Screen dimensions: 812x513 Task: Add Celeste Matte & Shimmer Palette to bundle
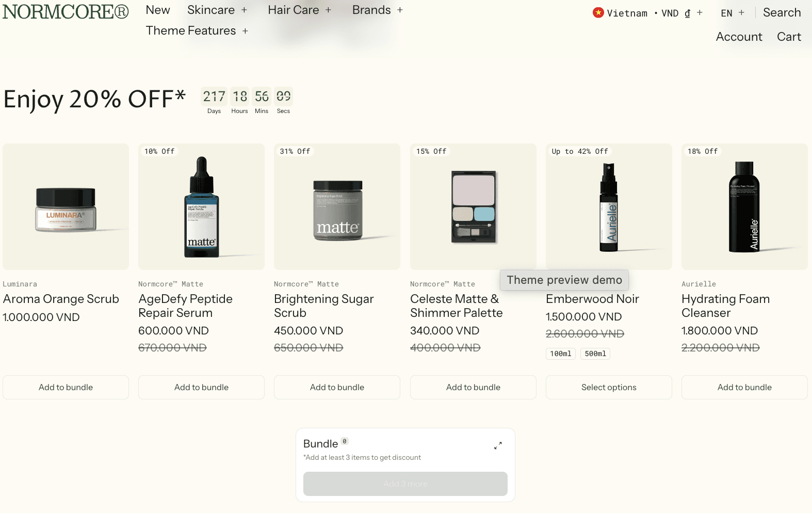473,387
